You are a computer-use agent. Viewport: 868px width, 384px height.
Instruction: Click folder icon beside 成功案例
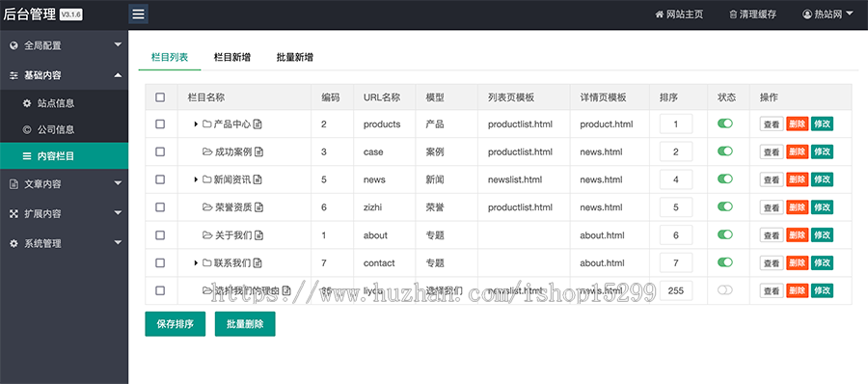pos(207,151)
